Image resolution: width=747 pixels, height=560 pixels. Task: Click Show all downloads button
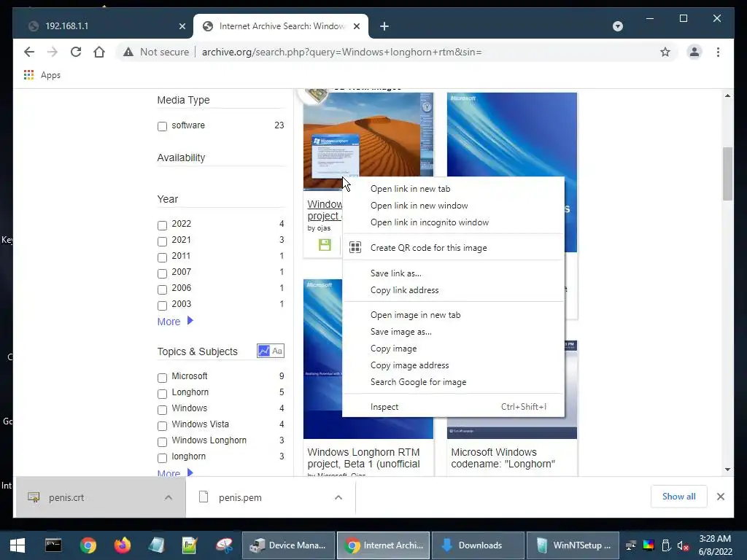pyautogui.click(x=678, y=497)
